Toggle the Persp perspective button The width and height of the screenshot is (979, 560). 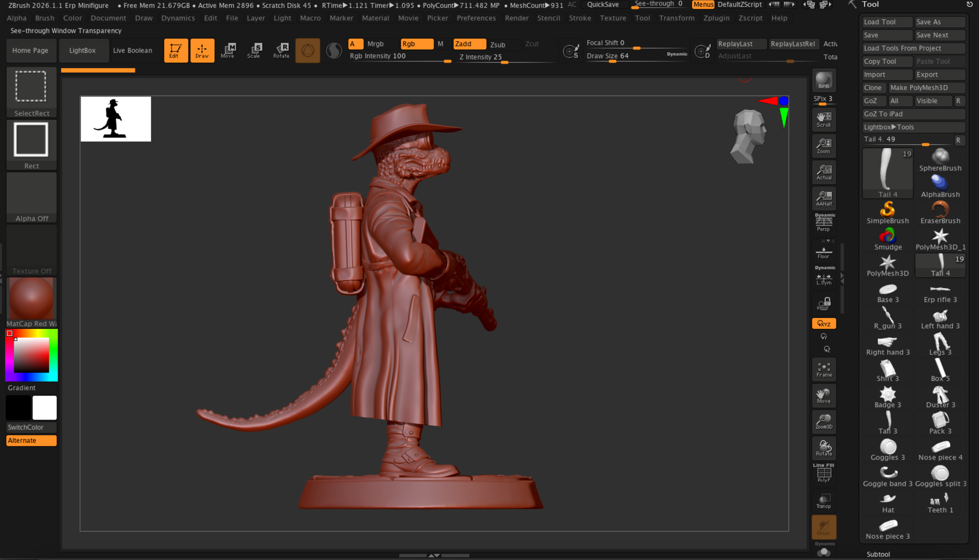tap(824, 223)
